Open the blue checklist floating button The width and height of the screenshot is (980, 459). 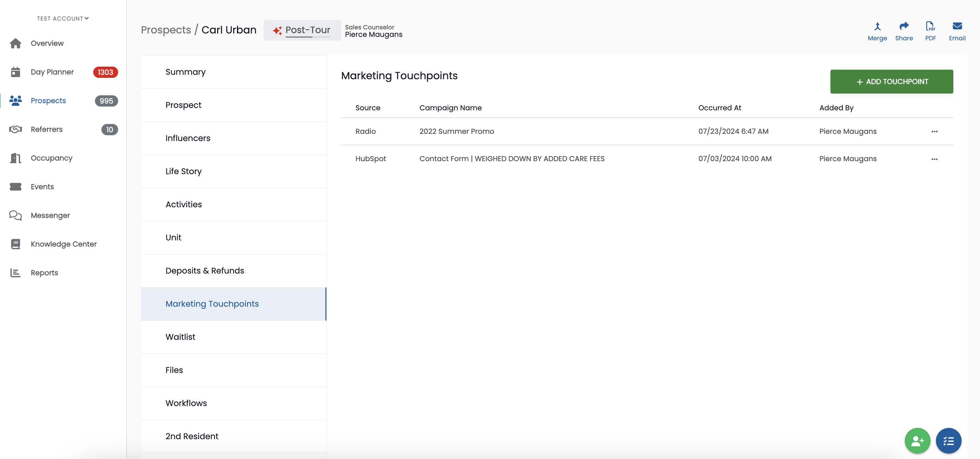click(x=949, y=441)
